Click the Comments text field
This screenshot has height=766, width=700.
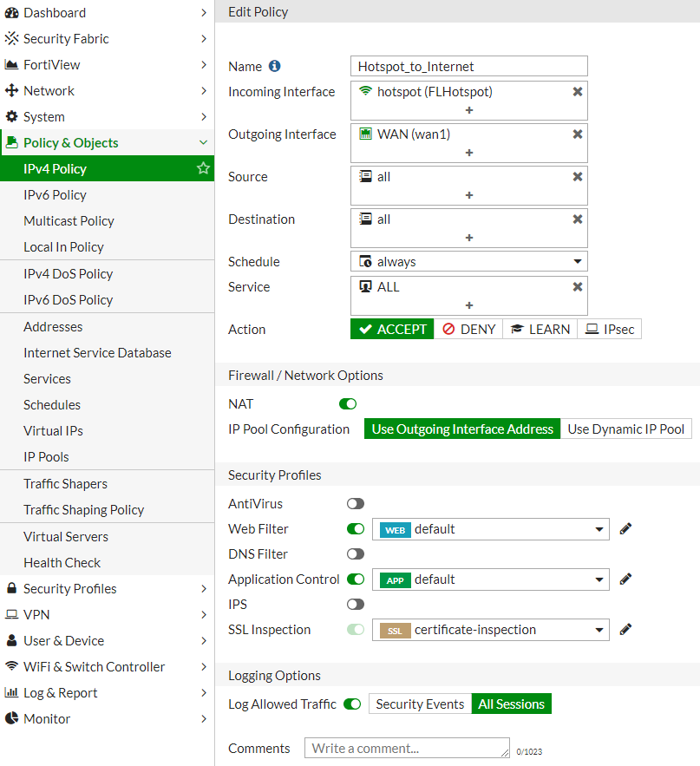coord(407,748)
